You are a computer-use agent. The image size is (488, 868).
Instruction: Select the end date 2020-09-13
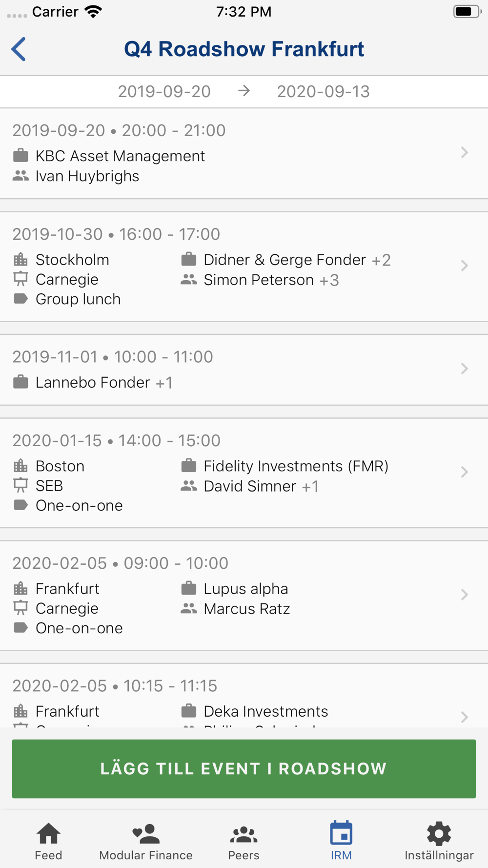pos(324,91)
